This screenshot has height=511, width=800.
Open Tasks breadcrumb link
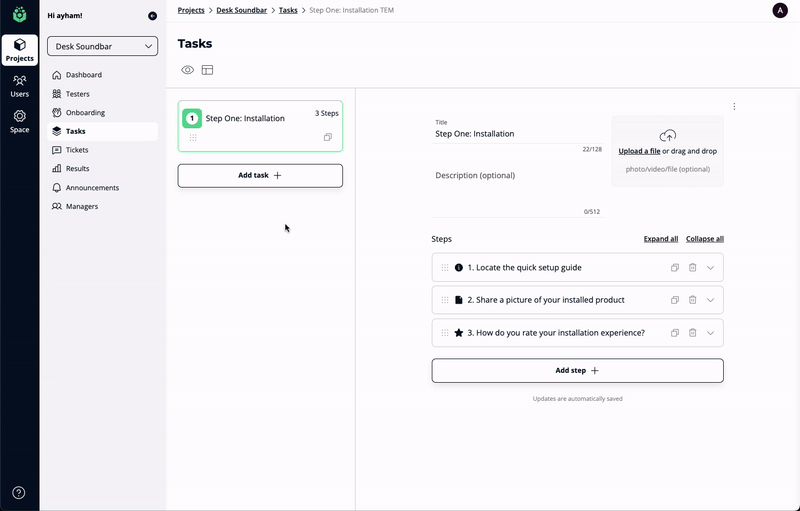pos(288,10)
